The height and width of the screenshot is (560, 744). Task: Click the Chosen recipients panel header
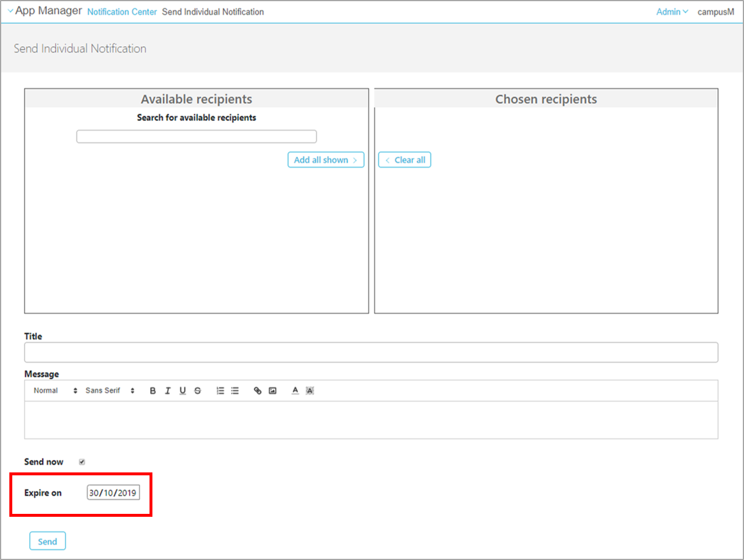point(546,99)
